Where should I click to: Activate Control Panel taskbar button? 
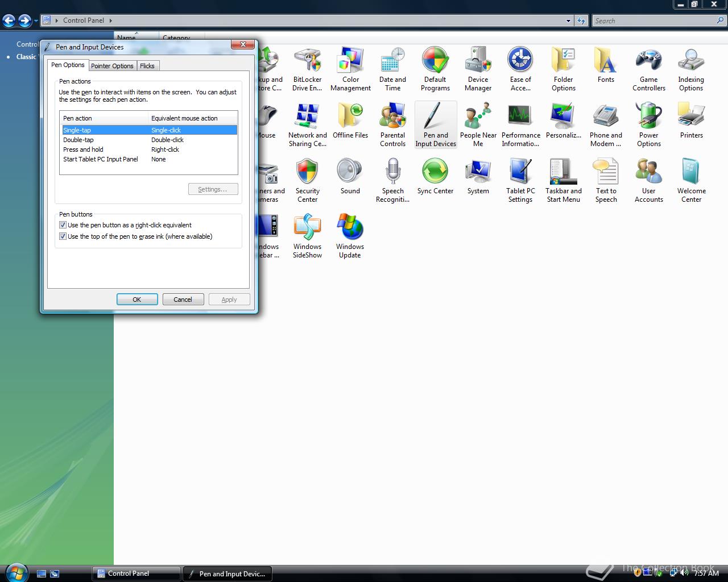tap(136, 573)
